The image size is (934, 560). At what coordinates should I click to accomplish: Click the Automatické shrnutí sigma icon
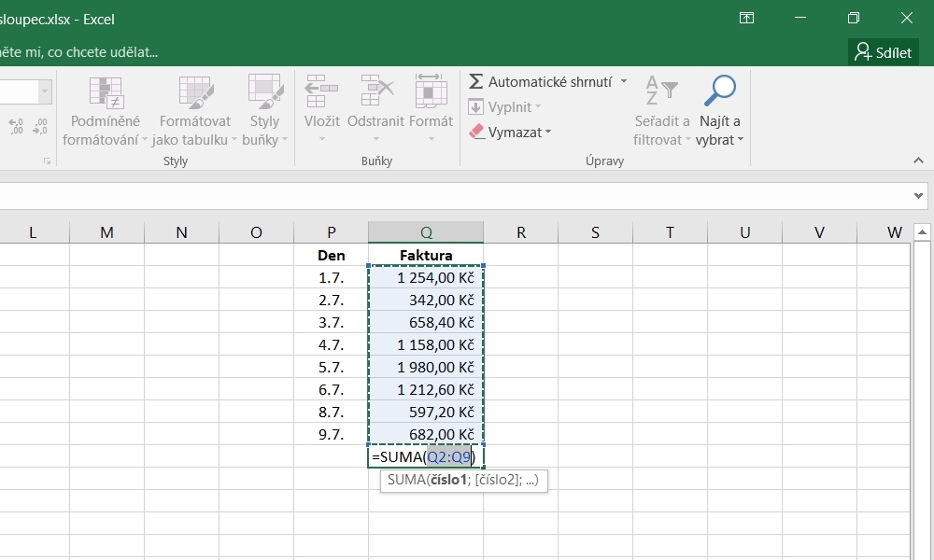point(475,81)
